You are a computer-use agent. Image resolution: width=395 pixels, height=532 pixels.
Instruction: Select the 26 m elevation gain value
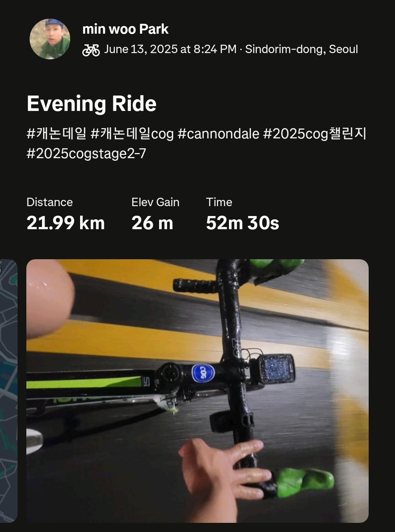pyautogui.click(x=152, y=223)
